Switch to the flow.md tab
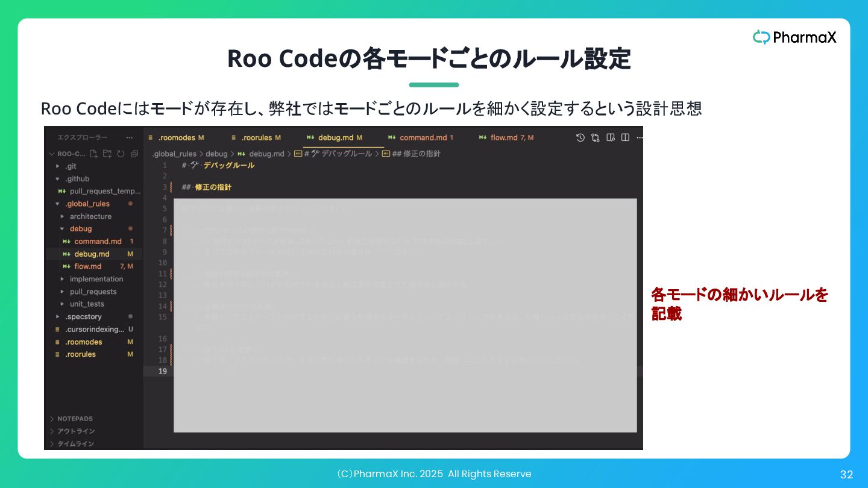This screenshot has height=488, width=868. (x=508, y=137)
